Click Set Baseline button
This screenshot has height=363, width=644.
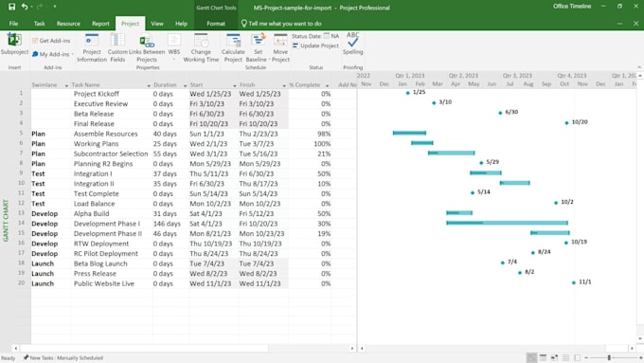258,48
